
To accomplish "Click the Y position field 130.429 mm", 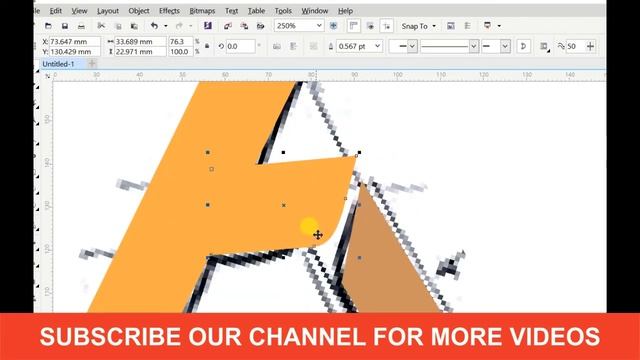I will (74, 51).
